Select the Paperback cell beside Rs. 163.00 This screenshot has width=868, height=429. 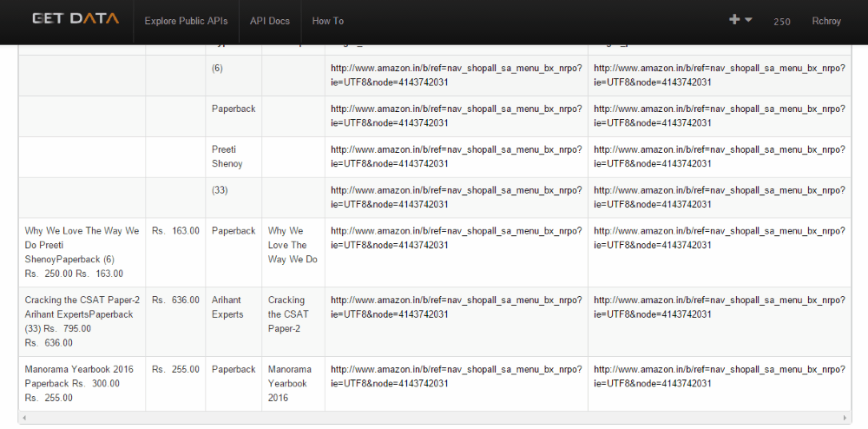click(233, 253)
